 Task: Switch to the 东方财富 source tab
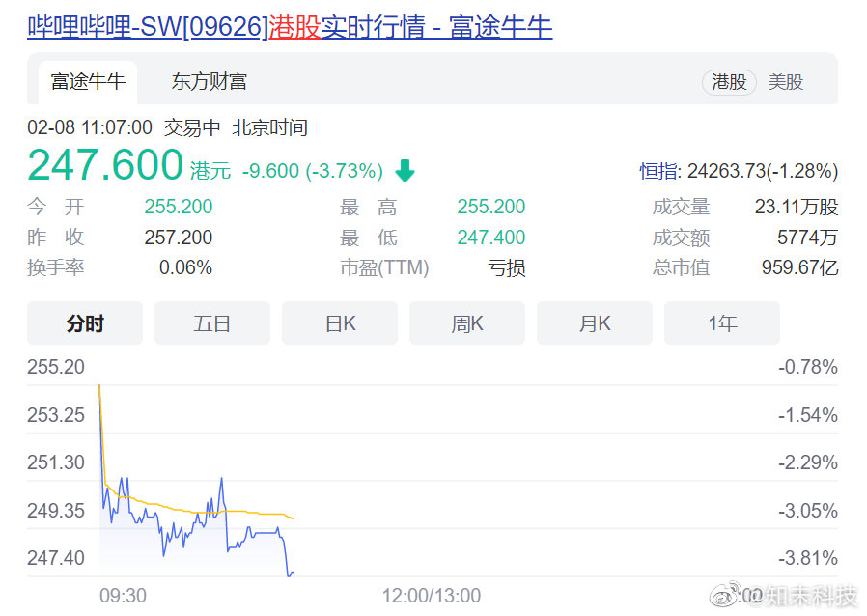tap(209, 82)
